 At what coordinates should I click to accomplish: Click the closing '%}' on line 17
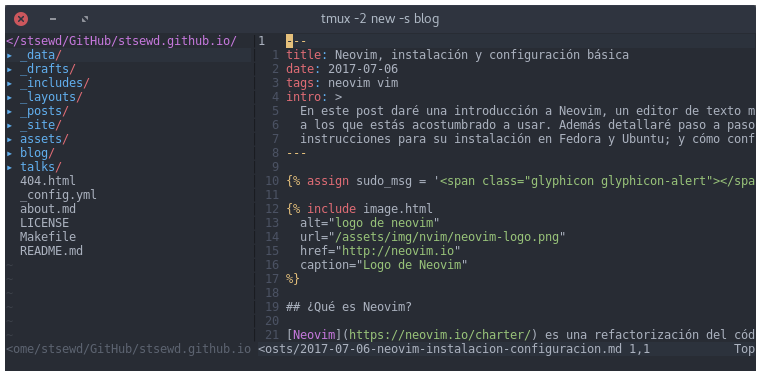293,279
